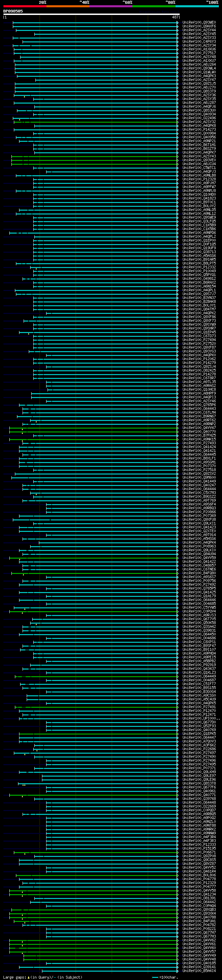This screenshot has width=222, height=980.
Task: Open hit UniRef100_Q9AXF6
Action: (x=199, y=26)
